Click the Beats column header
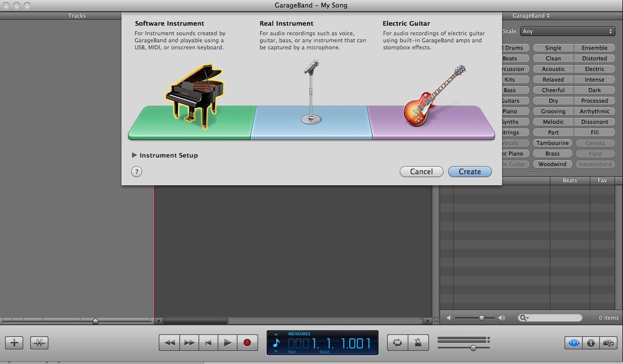The image size is (623, 364). (x=570, y=180)
